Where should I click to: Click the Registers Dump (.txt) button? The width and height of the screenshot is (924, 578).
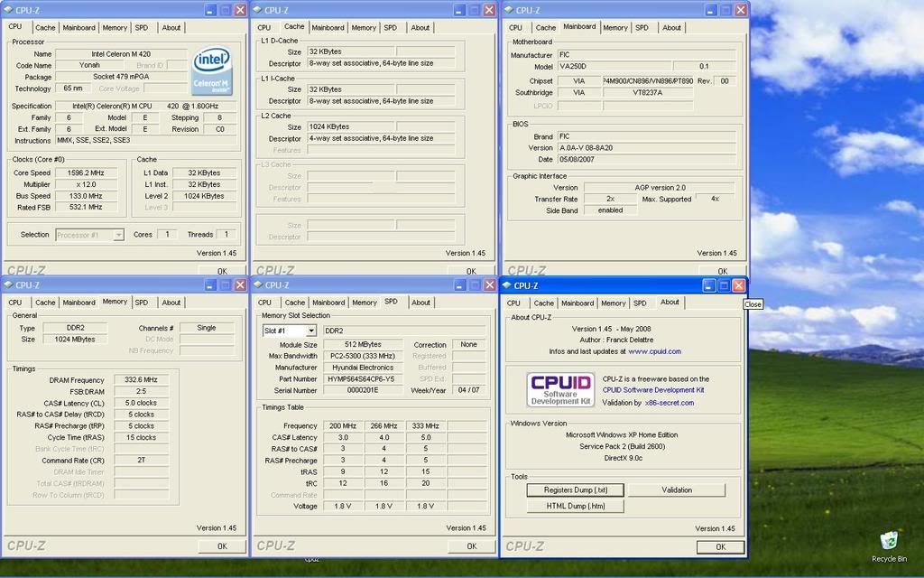click(575, 490)
